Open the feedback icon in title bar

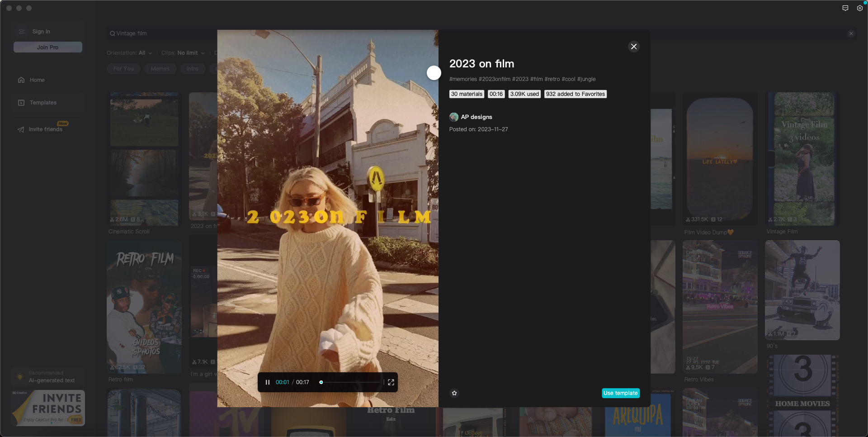coord(845,8)
